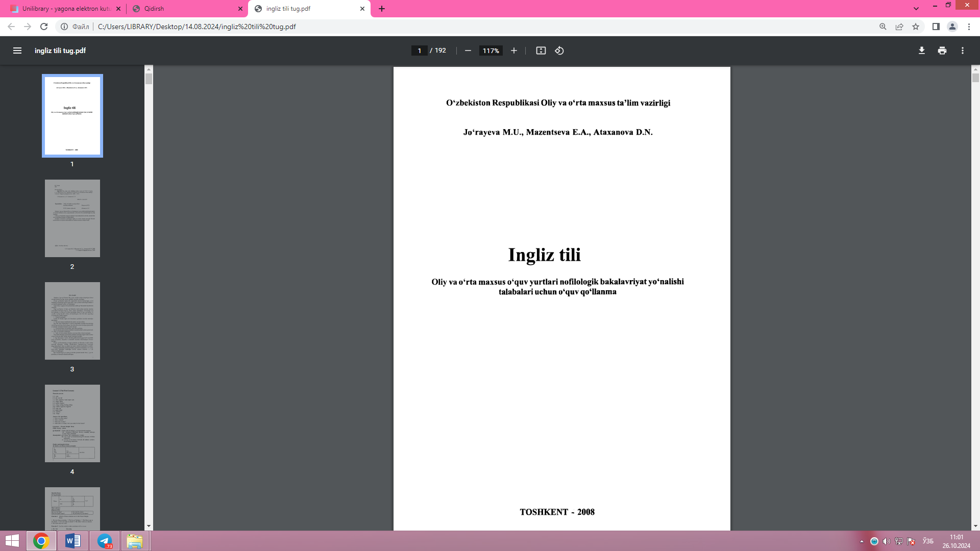
Task: Open the PDF viewer more actions menu
Action: pyautogui.click(x=963, y=51)
